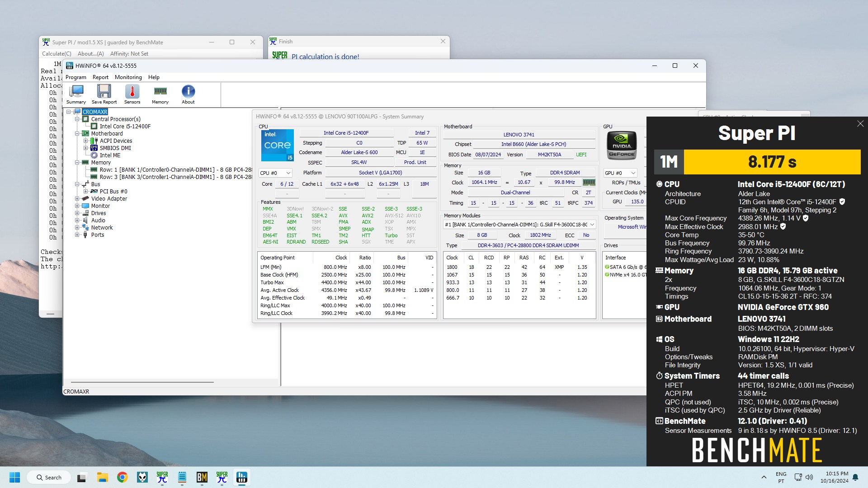Image resolution: width=868 pixels, height=488 pixels.
Task: Click the HWiNFO taskbar icon
Action: (242, 477)
